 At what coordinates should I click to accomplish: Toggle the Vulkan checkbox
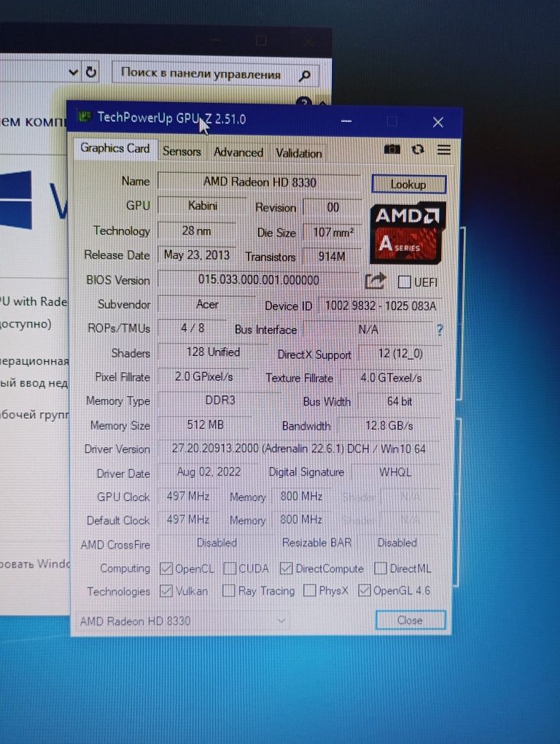tap(166, 591)
